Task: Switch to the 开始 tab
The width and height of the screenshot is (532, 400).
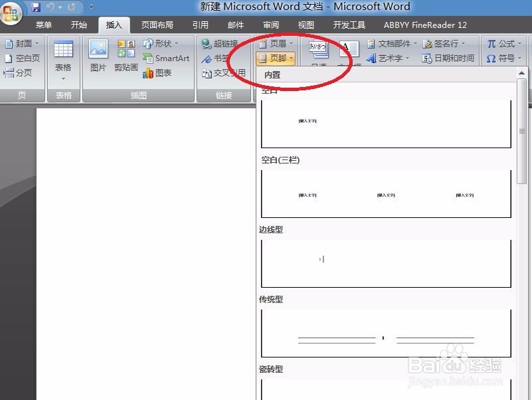Action: click(x=79, y=25)
